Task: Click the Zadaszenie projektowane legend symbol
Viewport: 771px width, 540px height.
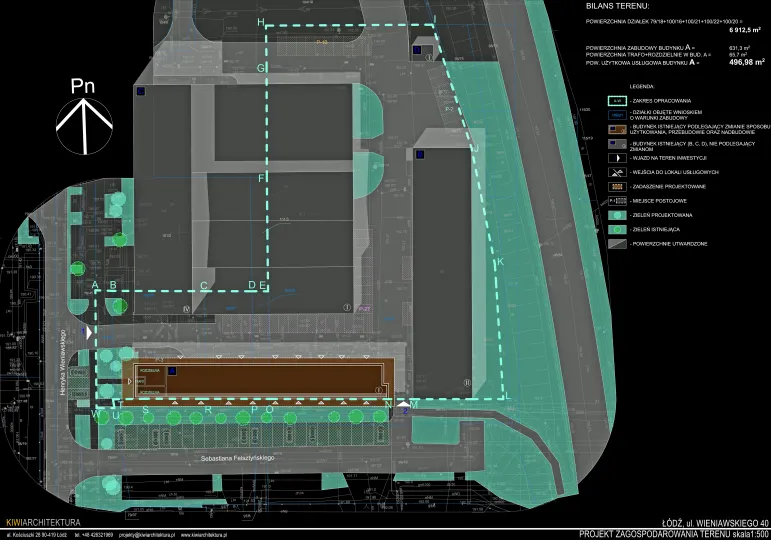Action: 619,187
